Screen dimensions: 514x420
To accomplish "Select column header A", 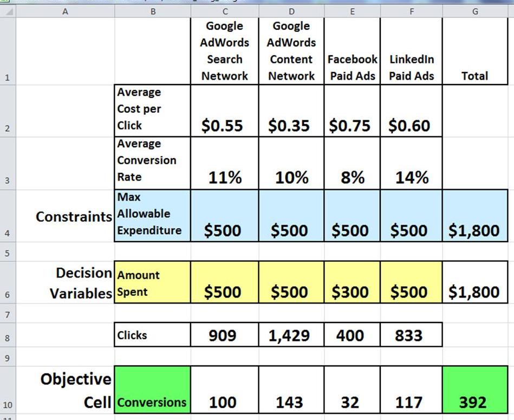I will [65, 11].
